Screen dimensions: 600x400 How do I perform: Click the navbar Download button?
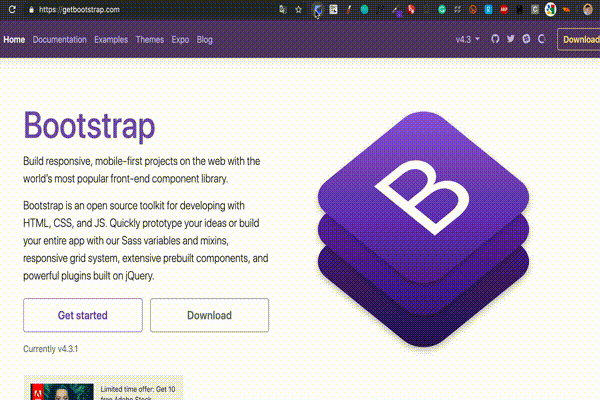click(x=579, y=39)
